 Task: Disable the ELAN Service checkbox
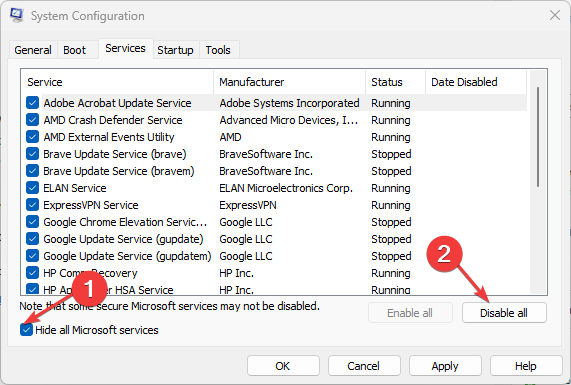pos(32,188)
